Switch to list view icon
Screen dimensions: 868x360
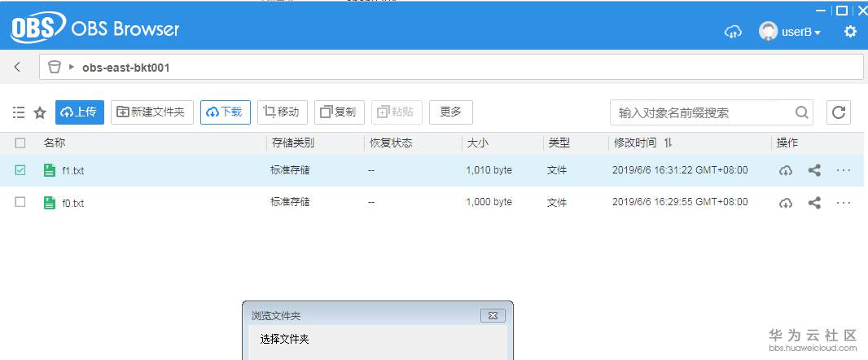19,112
